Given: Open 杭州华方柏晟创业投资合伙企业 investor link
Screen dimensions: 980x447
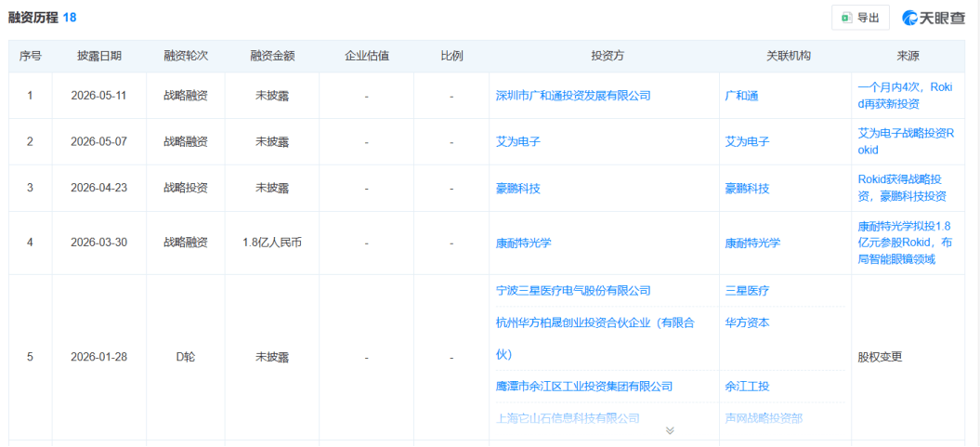Looking at the screenshot, I should [x=595, y=339].
